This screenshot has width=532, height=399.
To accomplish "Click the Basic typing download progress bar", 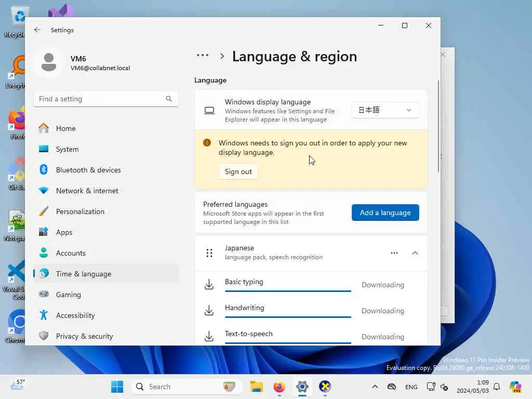I will (288, 291).
